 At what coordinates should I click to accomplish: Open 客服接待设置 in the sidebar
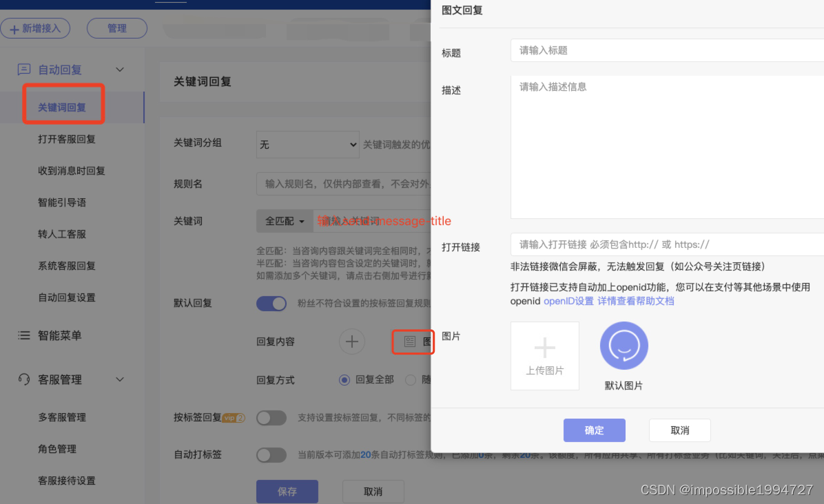click(x=67, y=481)
